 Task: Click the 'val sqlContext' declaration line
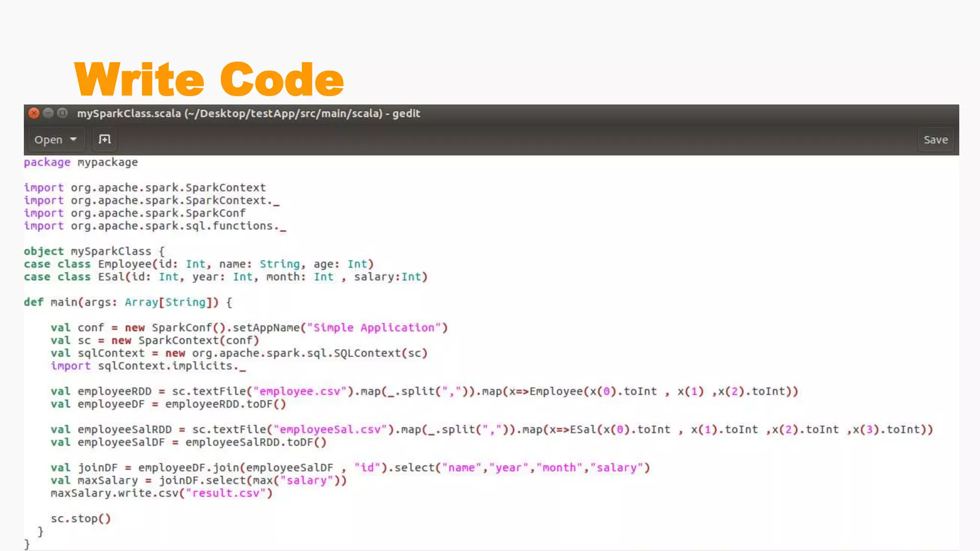(239, 353)
